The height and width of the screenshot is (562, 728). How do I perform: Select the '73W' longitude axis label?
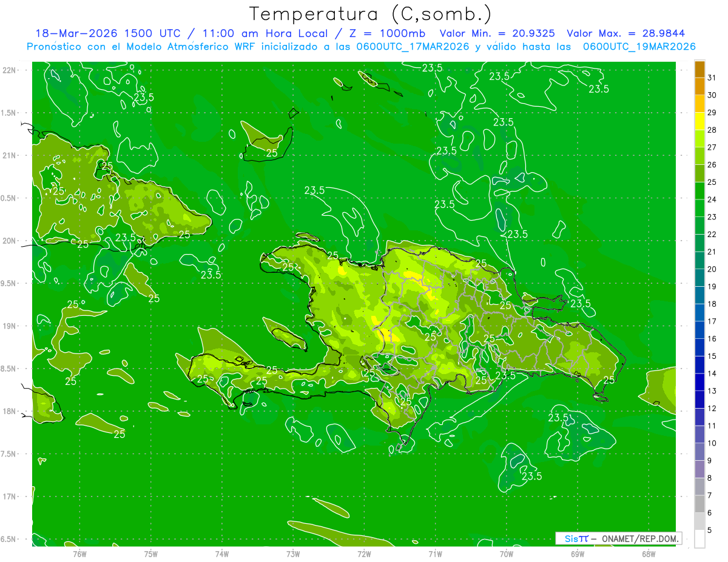click(x=293, y=554)
